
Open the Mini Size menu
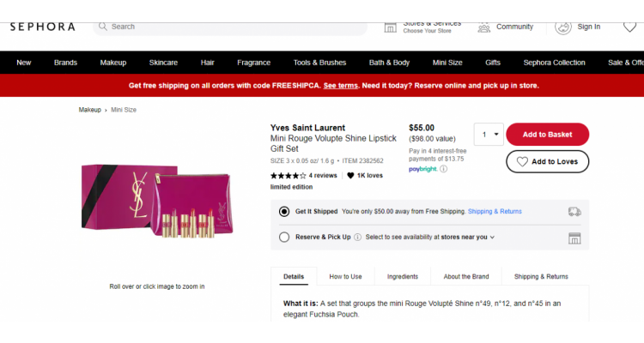447,63
